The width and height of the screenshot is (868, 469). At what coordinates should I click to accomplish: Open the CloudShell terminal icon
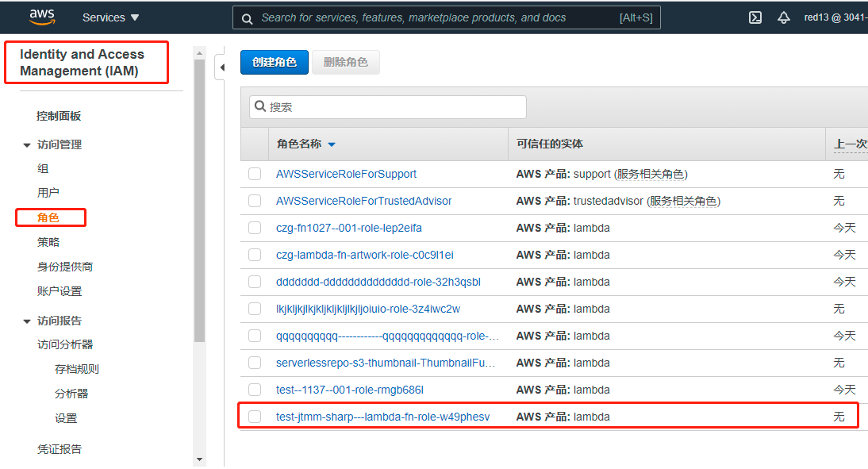click(755, 17)
